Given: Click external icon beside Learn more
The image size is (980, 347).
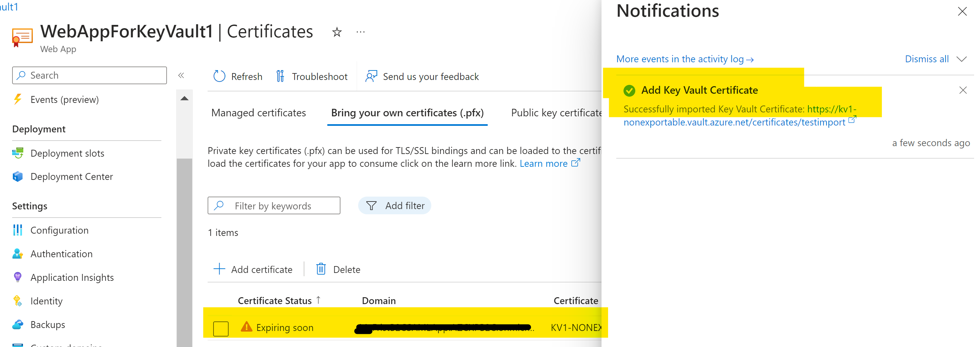Looking at the screenshot, I should pyautogui.click(x=576, y=162).
